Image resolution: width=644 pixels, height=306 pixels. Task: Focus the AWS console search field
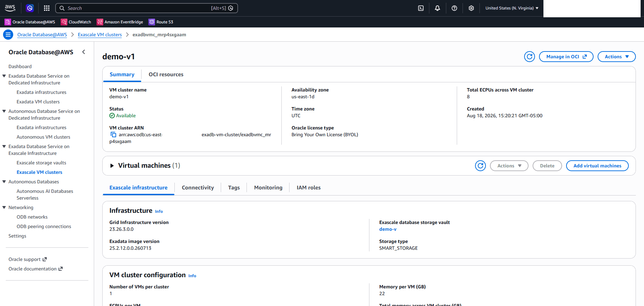coord(147,8)
